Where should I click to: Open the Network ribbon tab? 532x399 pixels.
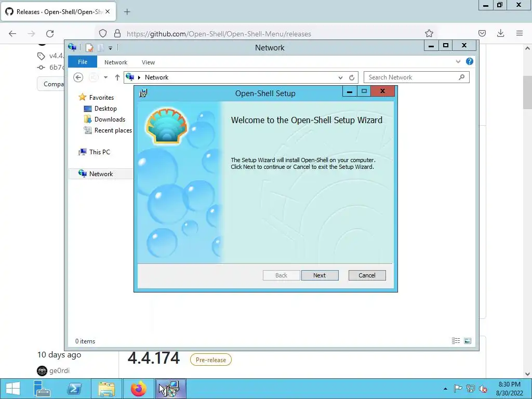116,62
